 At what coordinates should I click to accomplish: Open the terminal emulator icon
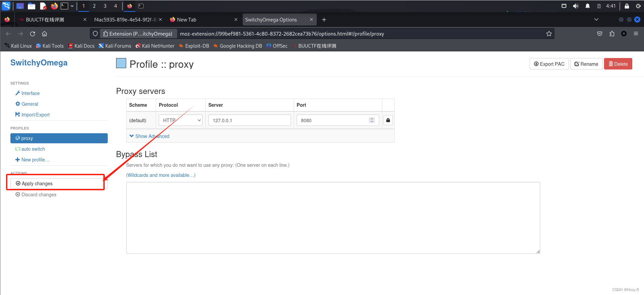(64, 6)
